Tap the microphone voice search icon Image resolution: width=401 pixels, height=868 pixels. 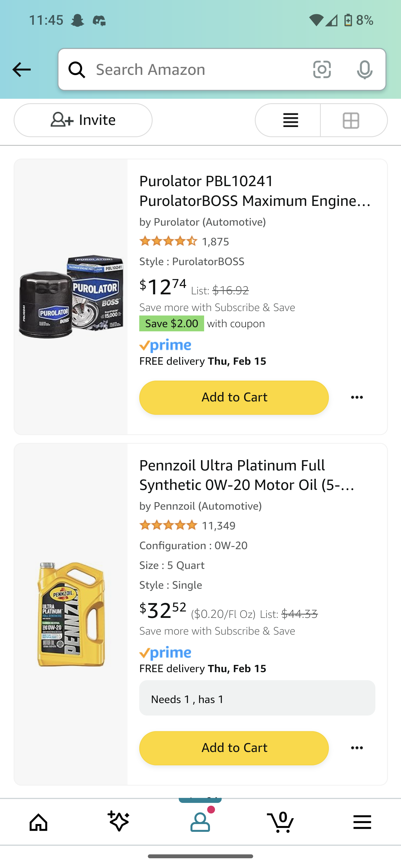pos(364,70)
